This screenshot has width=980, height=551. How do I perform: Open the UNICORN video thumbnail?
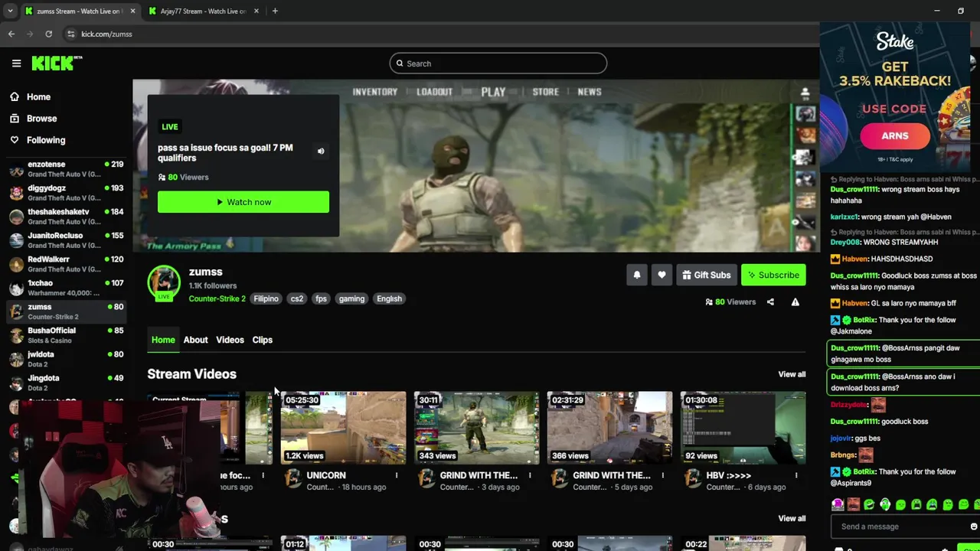click(x=343, y=428)
